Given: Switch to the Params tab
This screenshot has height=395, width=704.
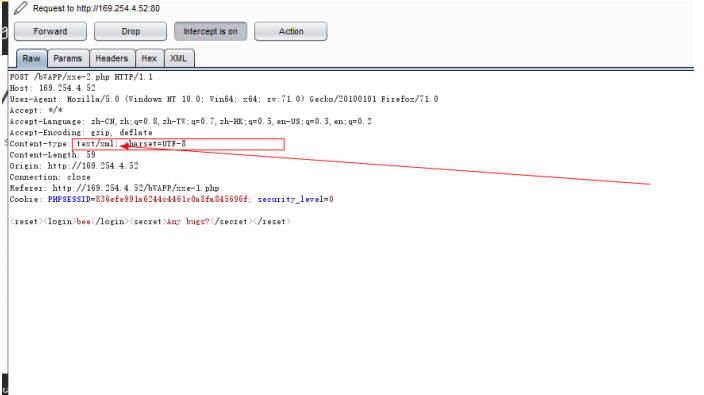Looking at the screenshot, I should [x=68, y=58].
